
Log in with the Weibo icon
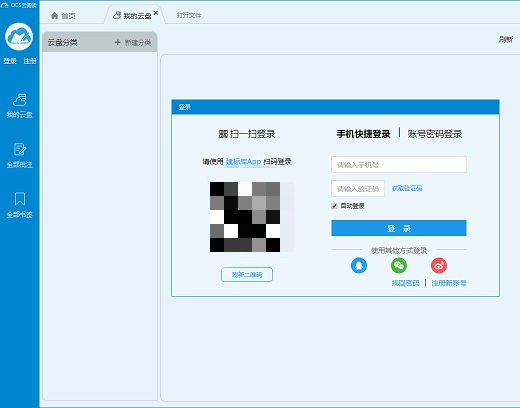coord(439,266)
